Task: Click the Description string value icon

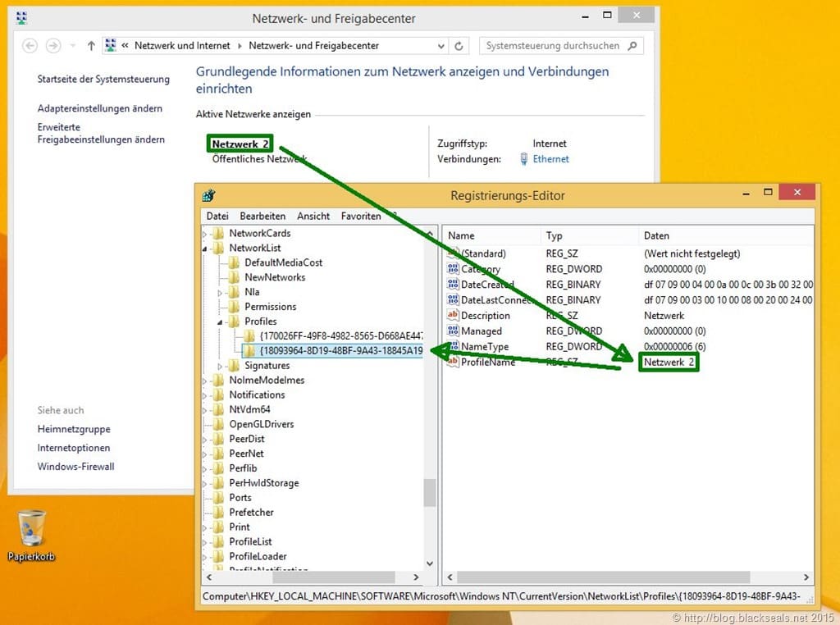Action: click(453, 316)
